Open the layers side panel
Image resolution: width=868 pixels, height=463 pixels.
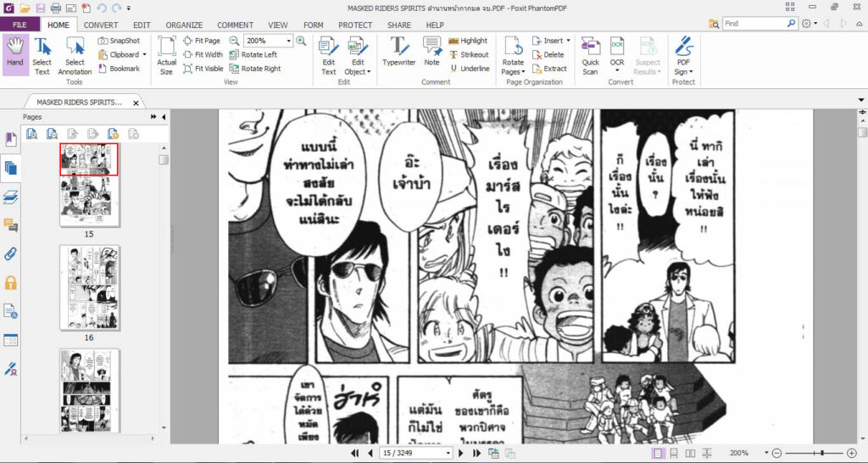coord(10,198)
